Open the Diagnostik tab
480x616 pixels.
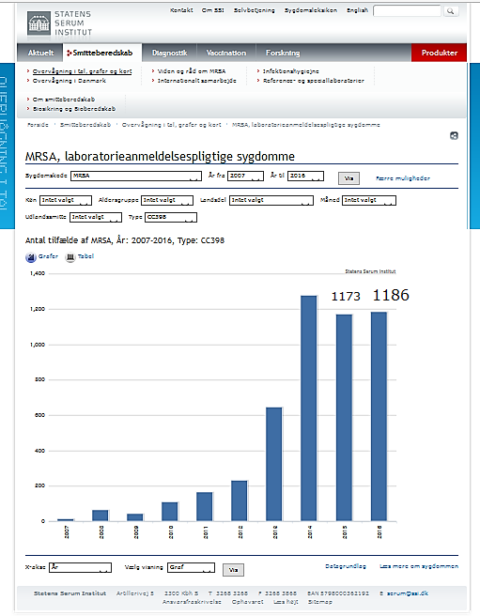tap(169, 53)
